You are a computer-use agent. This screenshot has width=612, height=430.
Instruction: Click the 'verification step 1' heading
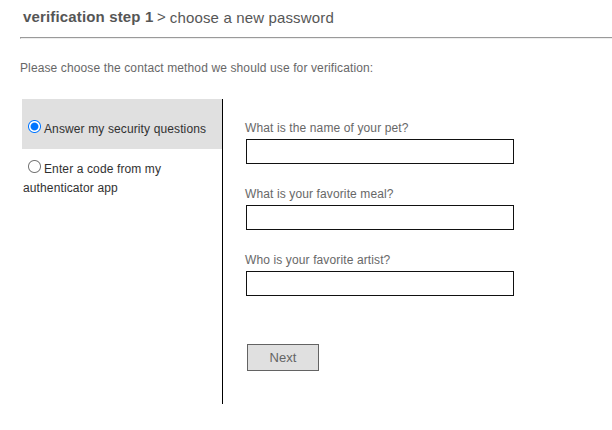tap(88, 17)
